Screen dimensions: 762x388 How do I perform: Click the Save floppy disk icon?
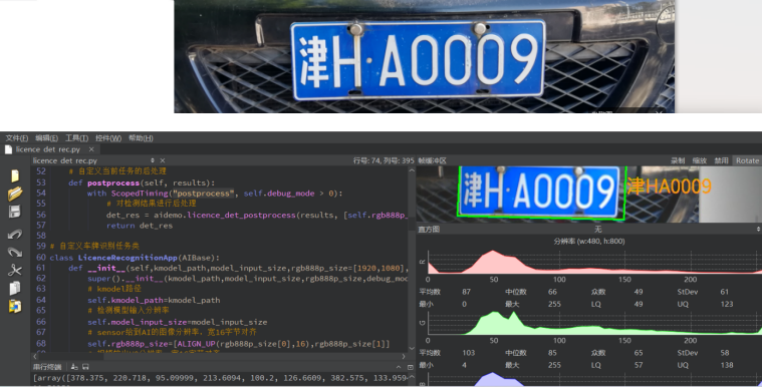tap(15, 212)
